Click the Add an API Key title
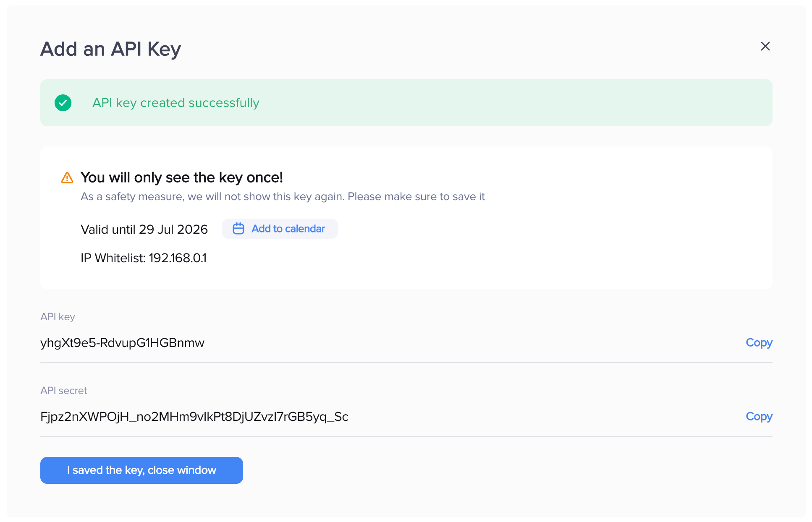The image size is (812, 522). pos(110,49)
